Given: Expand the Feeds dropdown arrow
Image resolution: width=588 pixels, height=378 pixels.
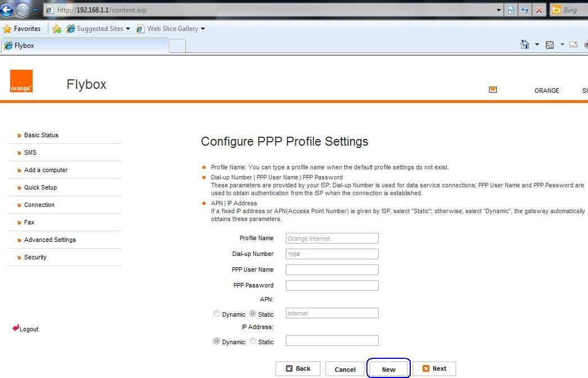Looking at the screenshot, I should tap(562, 44).
